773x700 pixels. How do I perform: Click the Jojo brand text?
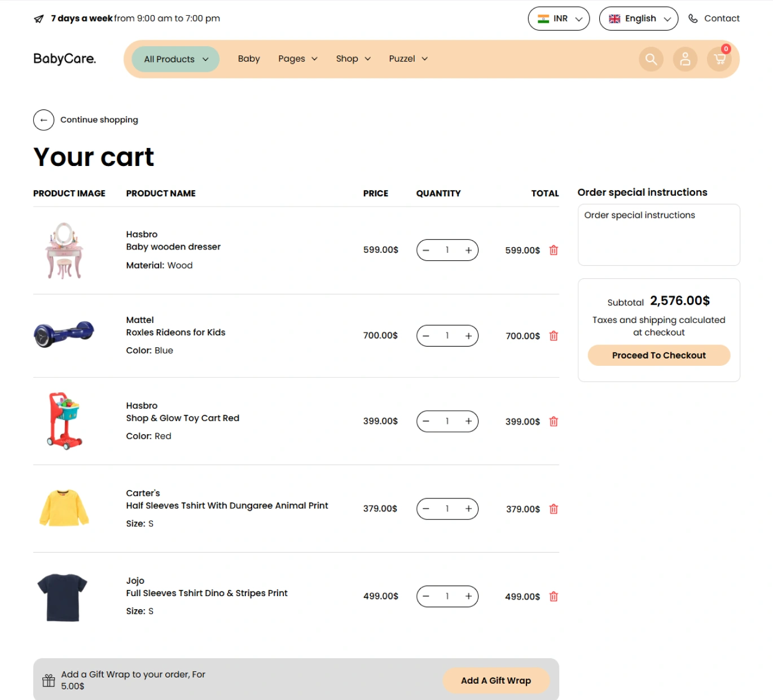(135, 581)
